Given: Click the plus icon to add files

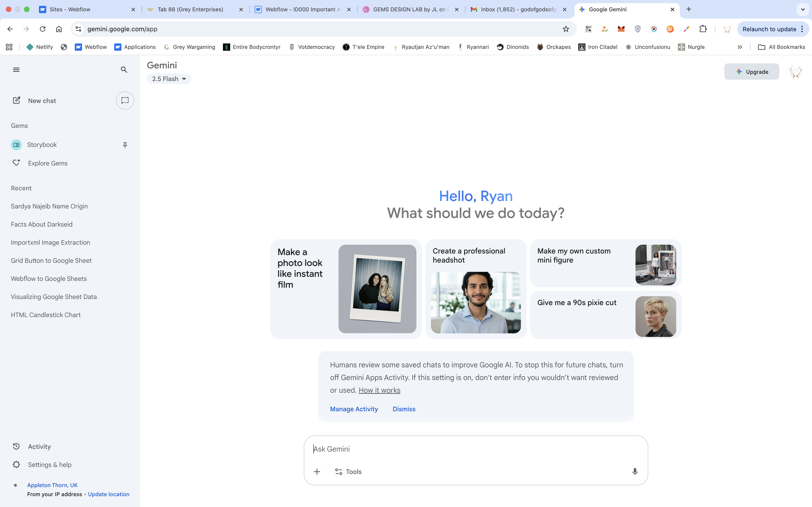Looking at the screenshot, I should [317, 472].
